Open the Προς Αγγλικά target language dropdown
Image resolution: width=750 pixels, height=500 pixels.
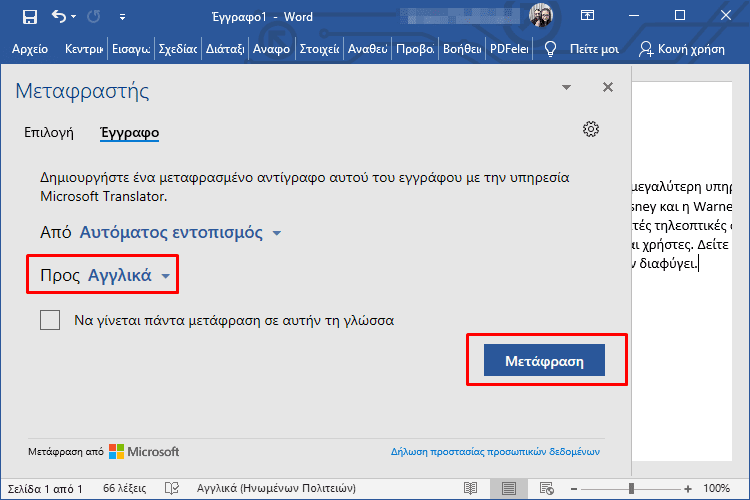129,275
